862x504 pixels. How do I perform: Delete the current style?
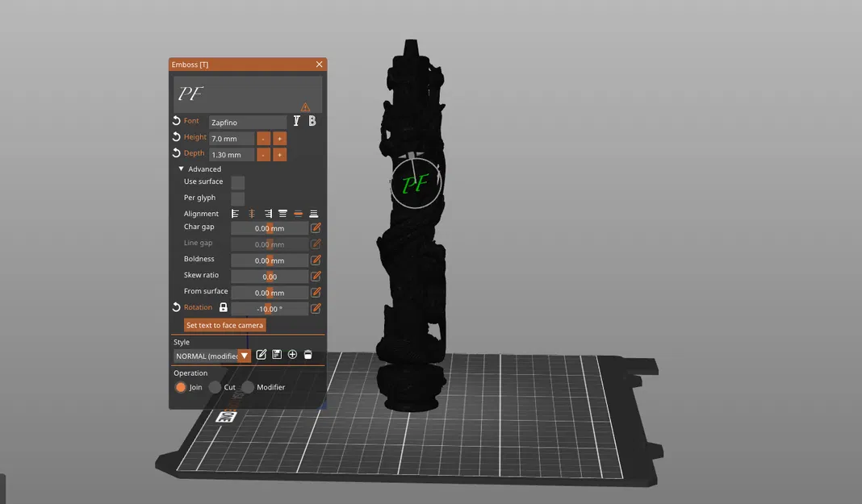pyautogui.click(x=308, y=355)
